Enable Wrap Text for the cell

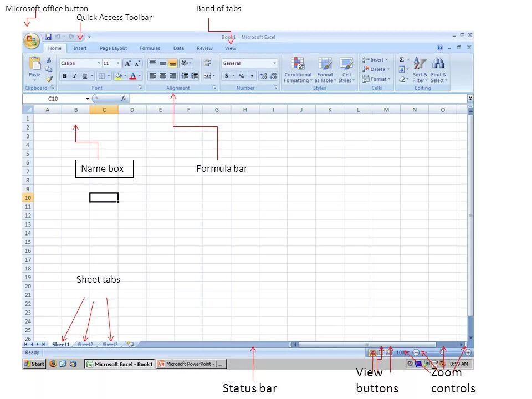click(207, 63)
